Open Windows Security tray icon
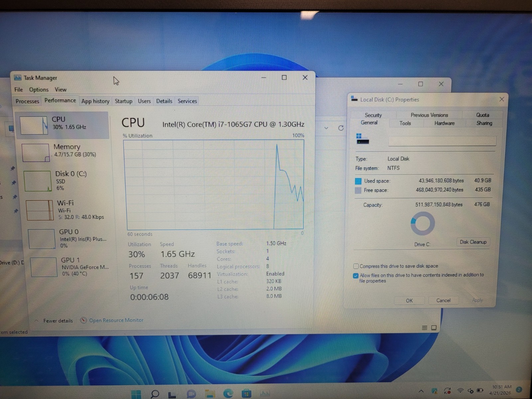Image resolution: width=532 pixels, height=399 pixels. click(434, 391)
